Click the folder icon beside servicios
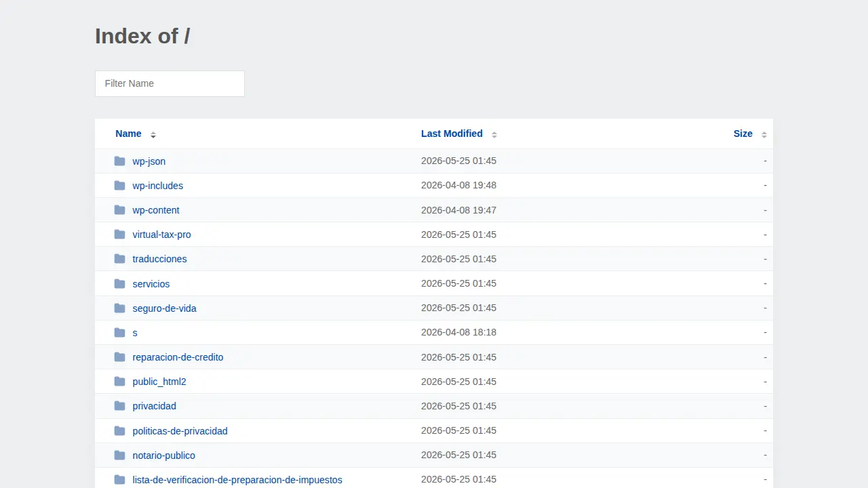The width and height of the screenshot is (868, 488). point(120,283)
